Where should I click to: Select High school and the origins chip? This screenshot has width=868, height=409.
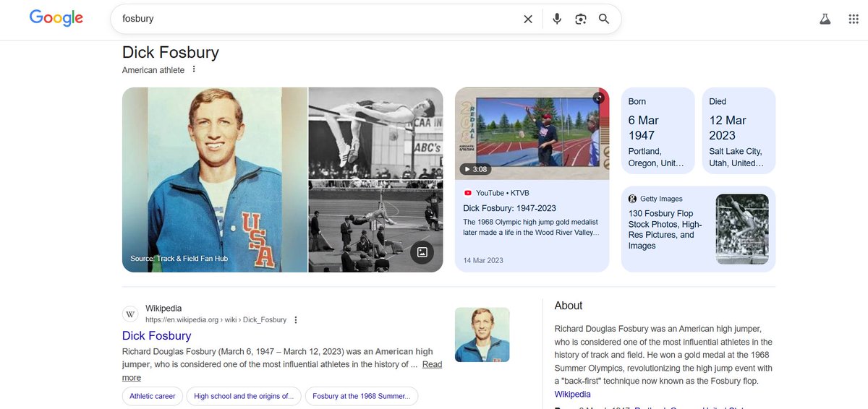coord(242,396)
